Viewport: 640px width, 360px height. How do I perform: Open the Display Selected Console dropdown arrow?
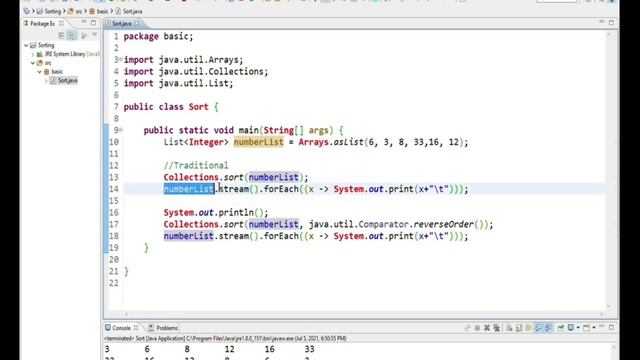click(578, 328)
